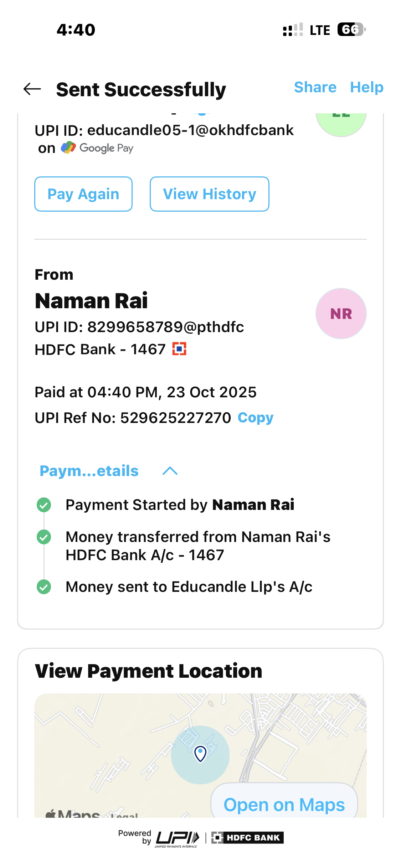Screen dimensions: 401x868
Task: Click the payment location map preview
Action: click(118, 741)
